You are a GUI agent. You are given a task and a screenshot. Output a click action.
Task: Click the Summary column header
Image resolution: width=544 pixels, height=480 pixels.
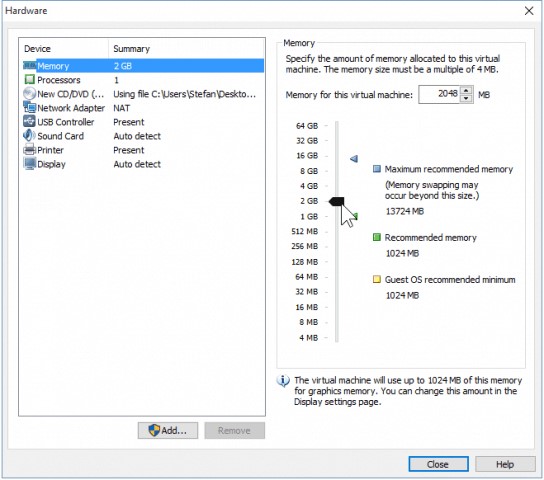186,49
